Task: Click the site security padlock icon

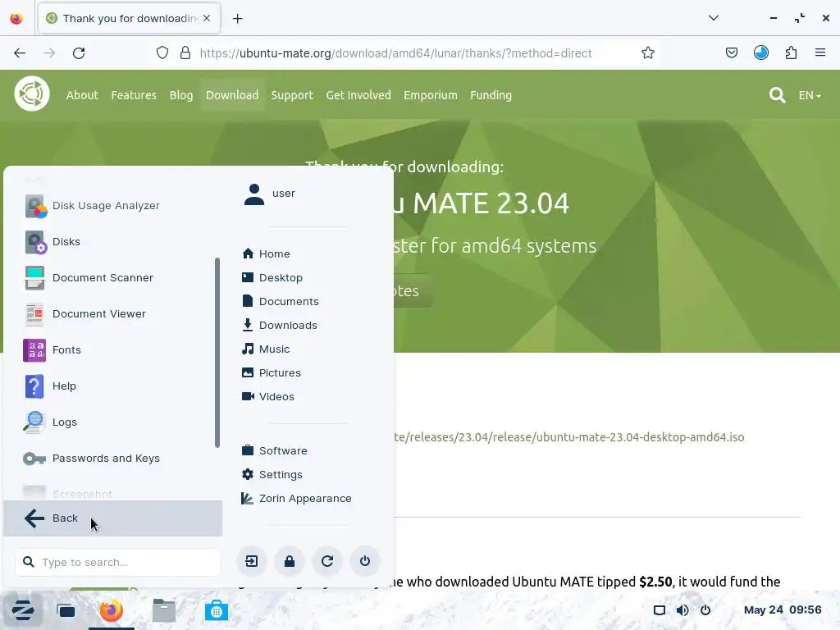Action: coord(185,53)
